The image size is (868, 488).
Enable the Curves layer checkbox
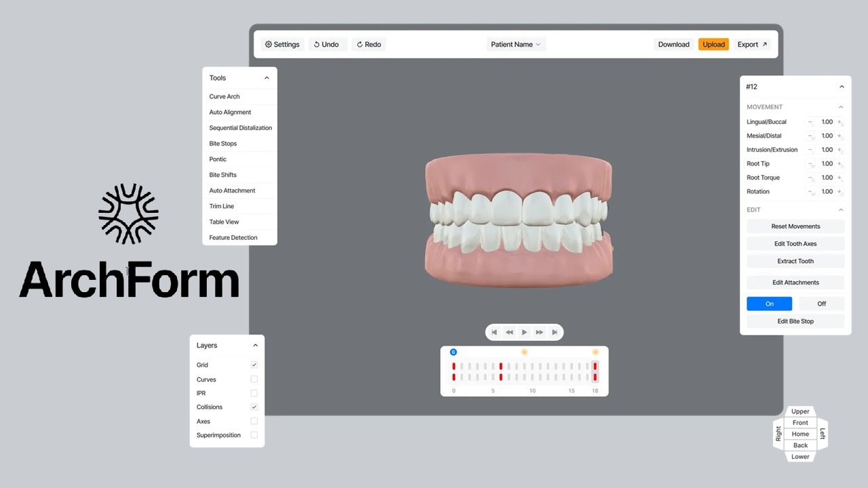click(x=254, y=380)
